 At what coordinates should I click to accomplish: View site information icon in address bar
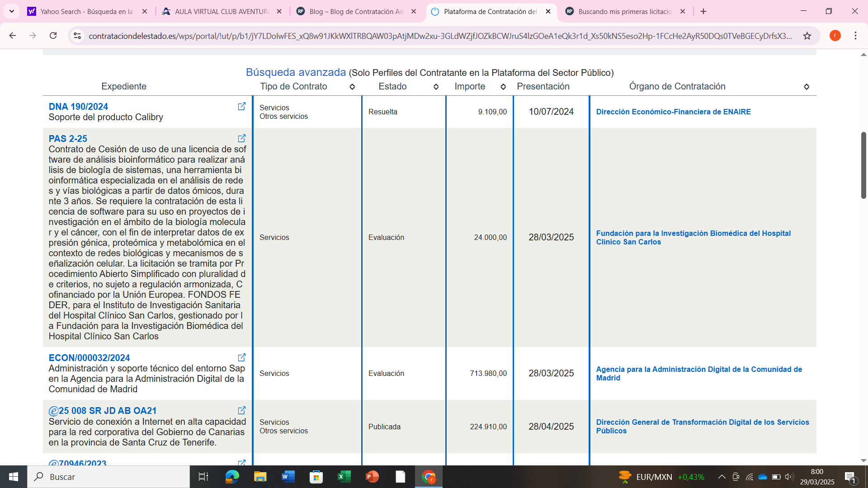(x=77, y=36)
